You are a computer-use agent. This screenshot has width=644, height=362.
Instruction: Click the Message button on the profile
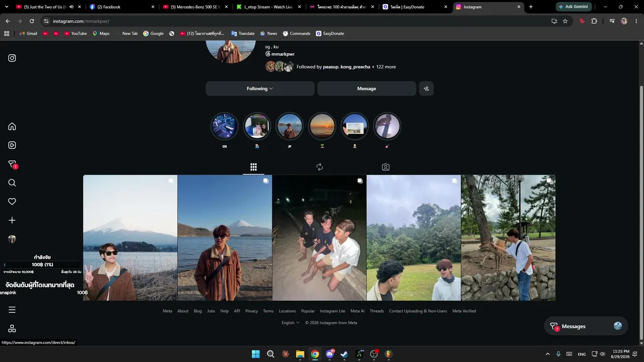(366, 88)
